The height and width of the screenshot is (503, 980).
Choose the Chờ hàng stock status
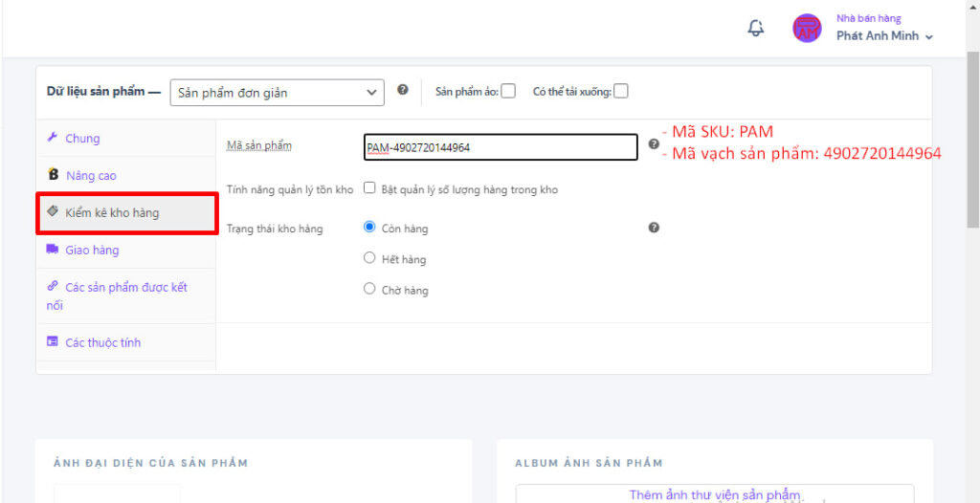point(369,289)
